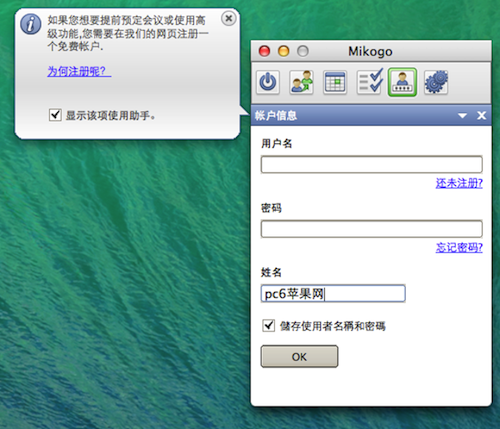Close the 帐户信息 panel
The image size is (500, 429).
(x=481, y=116)
